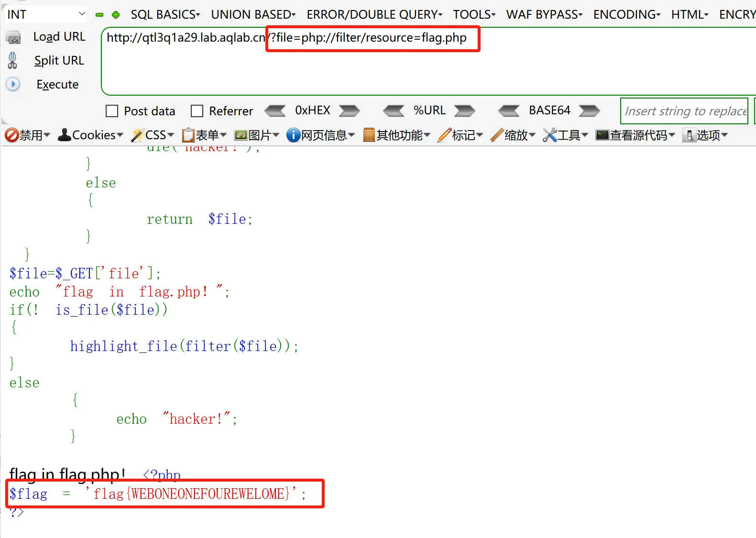The height and width of the screenshot is (538, 756).
Task: Click the BASE64 decode left arrow
Action: [x=509, y=111]
